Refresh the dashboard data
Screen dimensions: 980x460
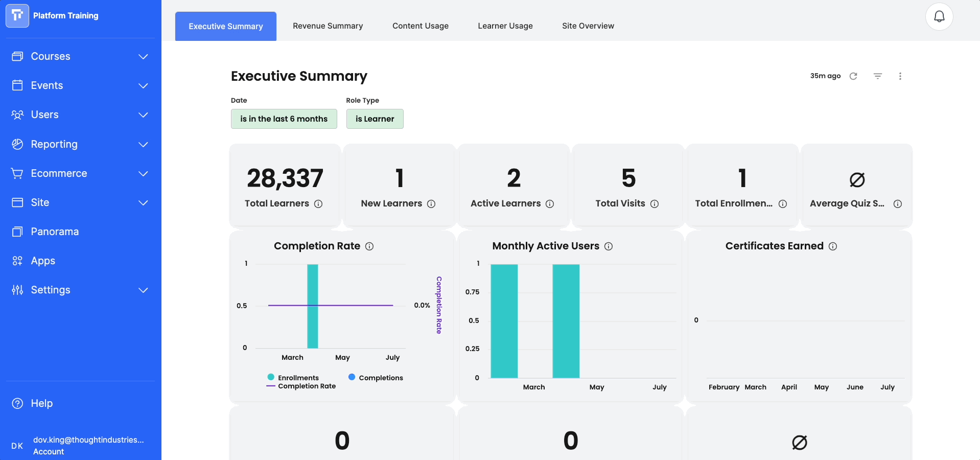click(853, 76)
